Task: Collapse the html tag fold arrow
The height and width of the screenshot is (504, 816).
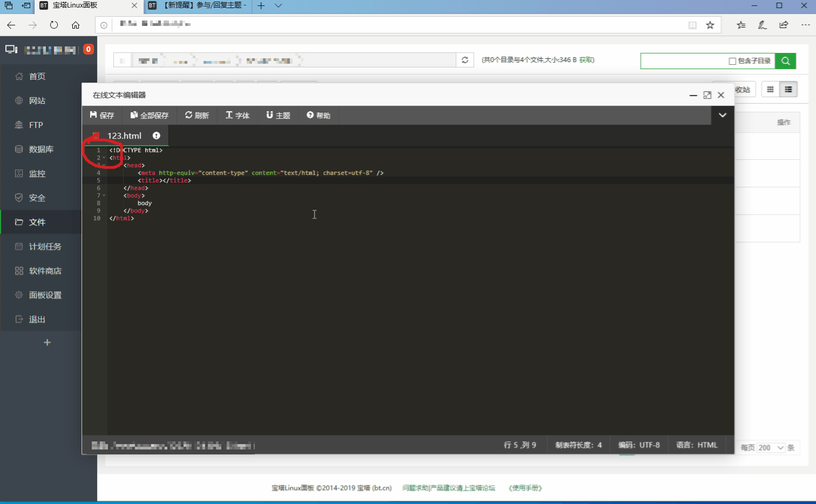Action: click(104, 158)
